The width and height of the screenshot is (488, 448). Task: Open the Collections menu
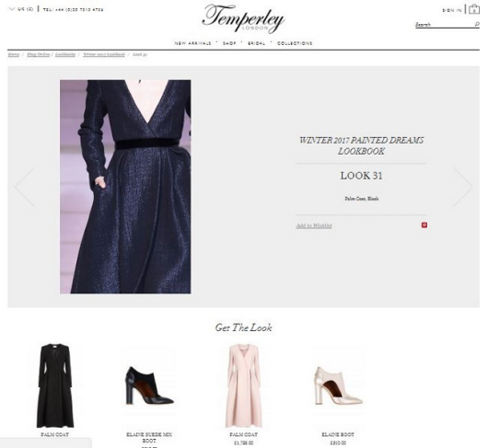tap(295, 43)
